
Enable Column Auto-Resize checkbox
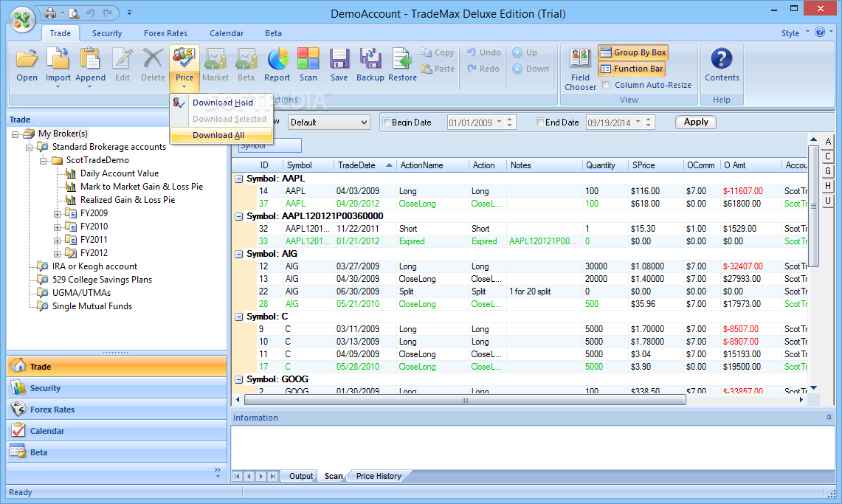tap(606, 85)
